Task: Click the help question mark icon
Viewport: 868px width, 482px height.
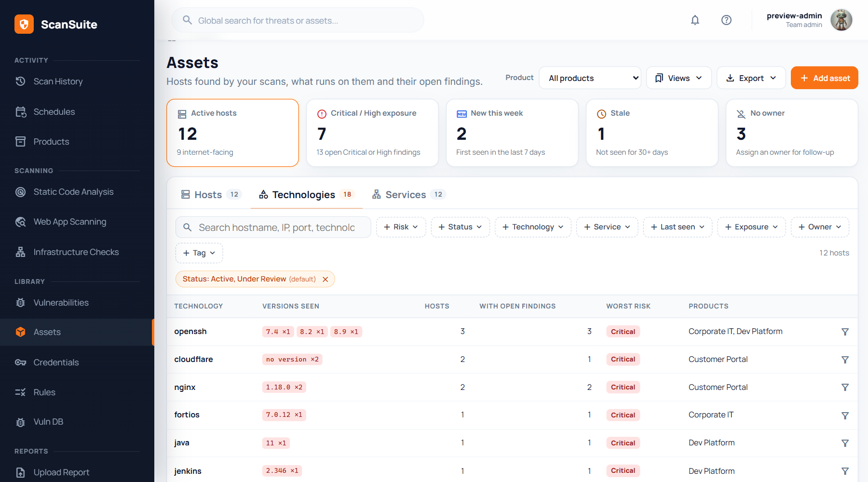Action: (726, 20)
